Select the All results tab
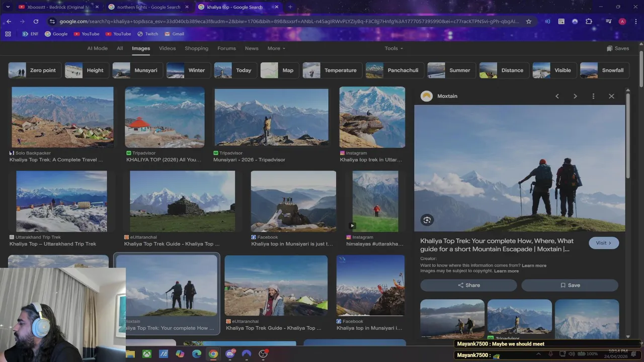 tap(120, 48)
